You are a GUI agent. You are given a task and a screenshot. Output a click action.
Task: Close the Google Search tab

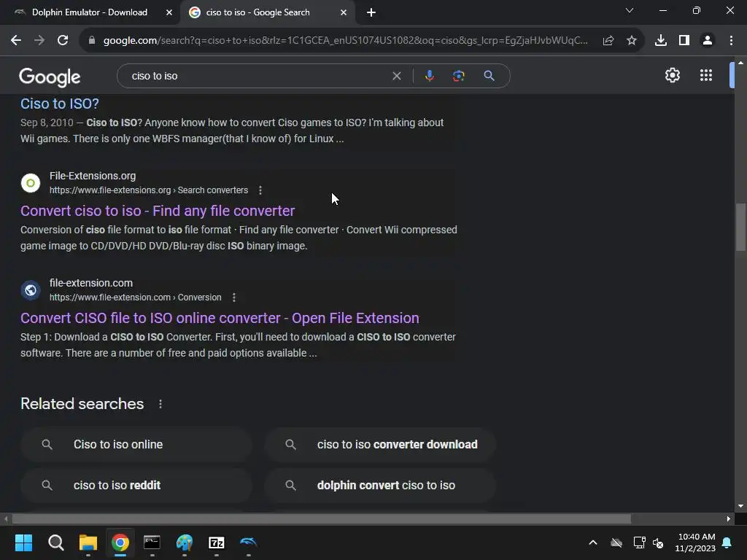(x=344, y=12)
